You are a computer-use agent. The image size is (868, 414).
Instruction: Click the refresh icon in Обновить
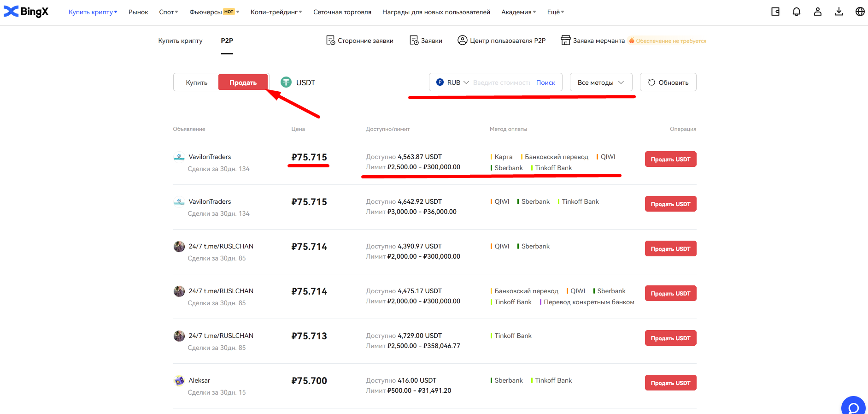pyautogui.click(x=651, y=83)
